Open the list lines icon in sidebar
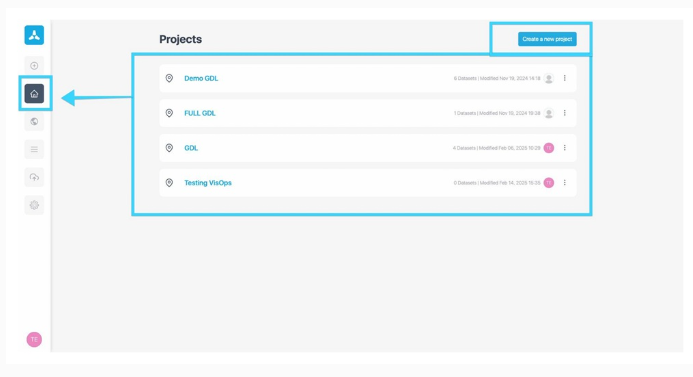This screenshot has width=693, height=377. pos(34,149)
